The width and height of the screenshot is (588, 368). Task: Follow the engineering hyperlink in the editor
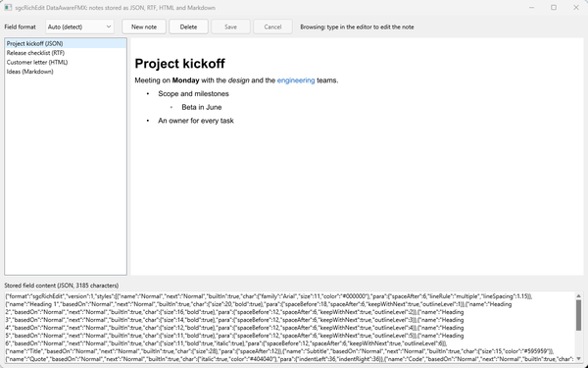(296, 80)
